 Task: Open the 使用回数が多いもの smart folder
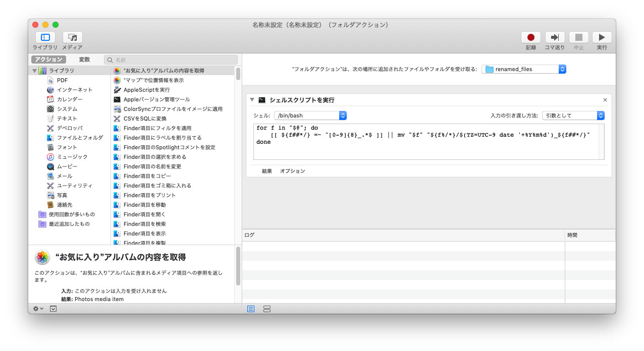coord(67,214)
